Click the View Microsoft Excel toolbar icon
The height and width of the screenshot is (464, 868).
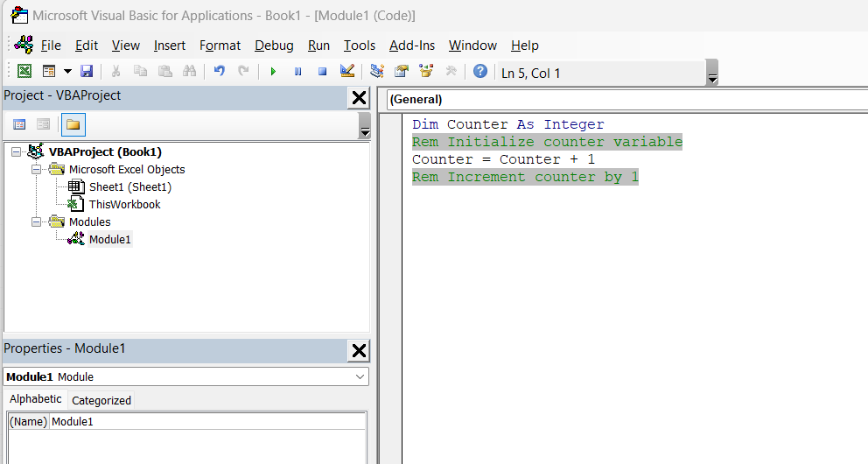coord(24,72)
